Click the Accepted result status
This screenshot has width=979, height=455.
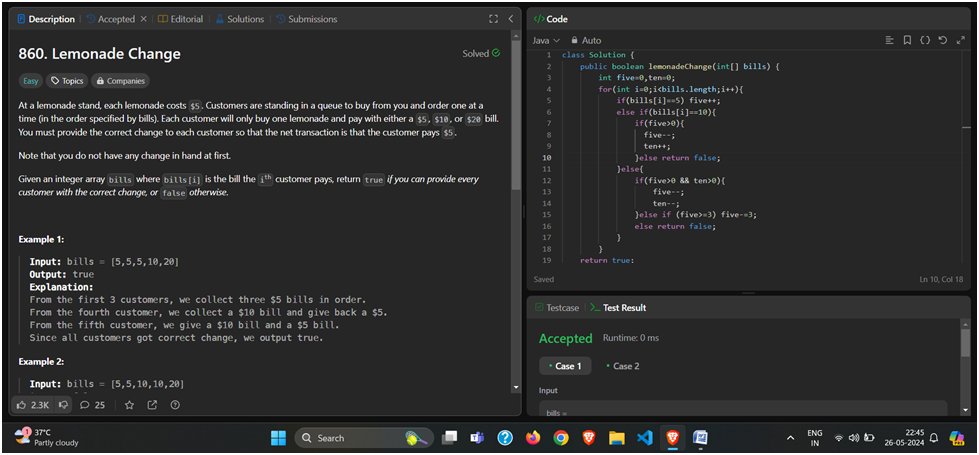566,338
